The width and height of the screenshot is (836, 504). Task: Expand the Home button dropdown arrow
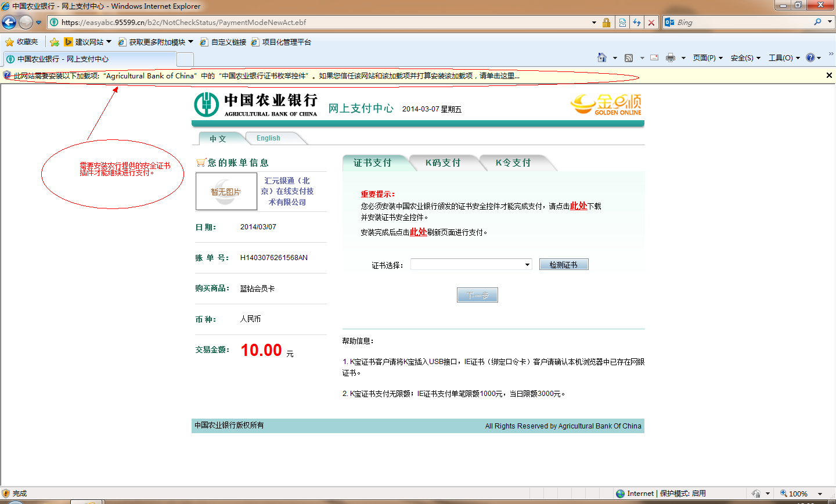click(x=615, y=57)
